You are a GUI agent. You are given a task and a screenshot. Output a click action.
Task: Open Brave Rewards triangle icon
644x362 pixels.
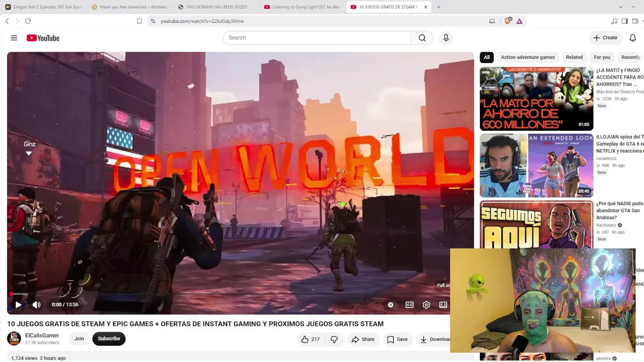click(x=519, y=21)
